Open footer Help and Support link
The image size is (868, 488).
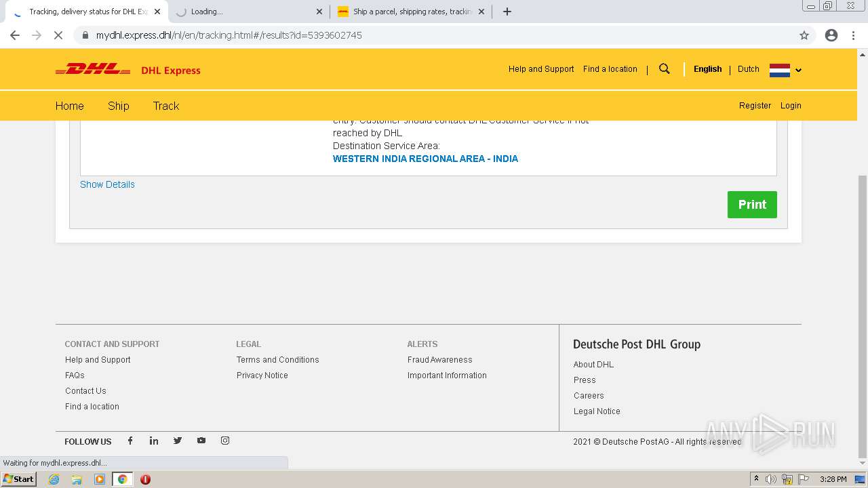(98, 360)
